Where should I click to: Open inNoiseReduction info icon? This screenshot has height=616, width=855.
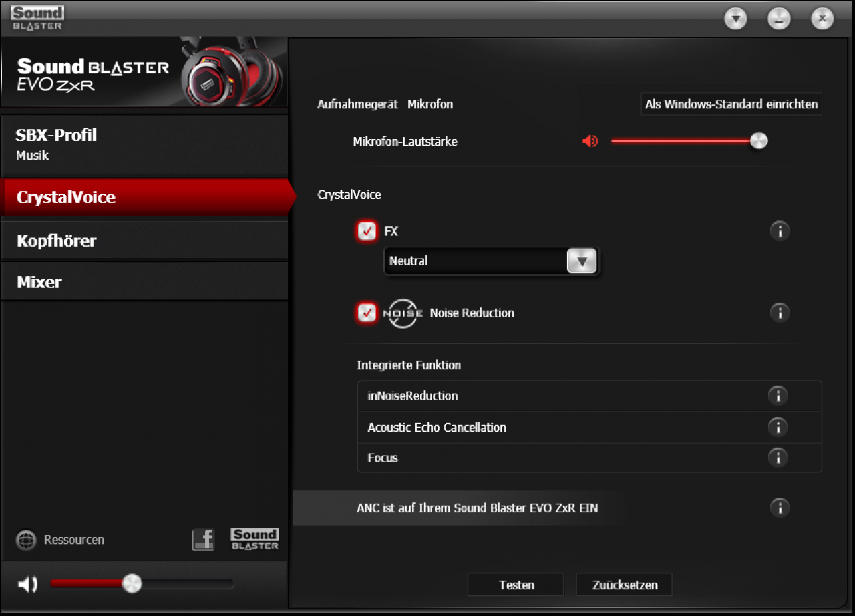(778, 396)
